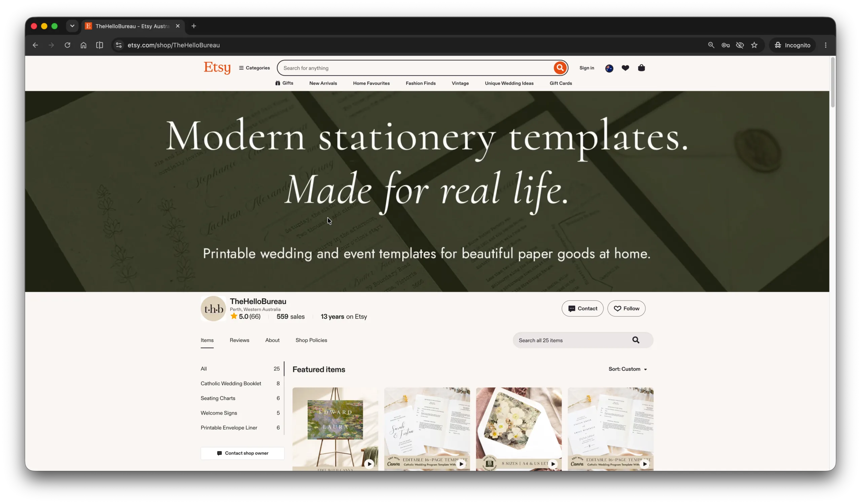
Task: Open the Shop Policies tab
Action: [x=311, y=340]
